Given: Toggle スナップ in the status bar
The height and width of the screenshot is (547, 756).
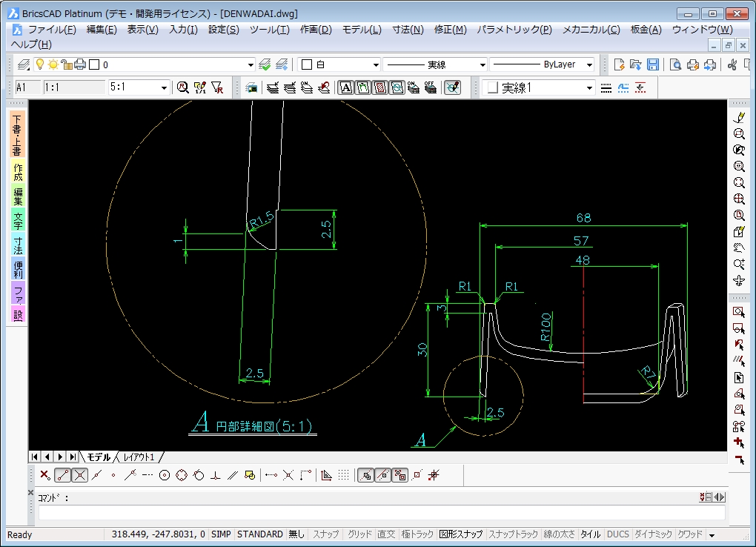Looking at the screenshot, I should 325,534.
